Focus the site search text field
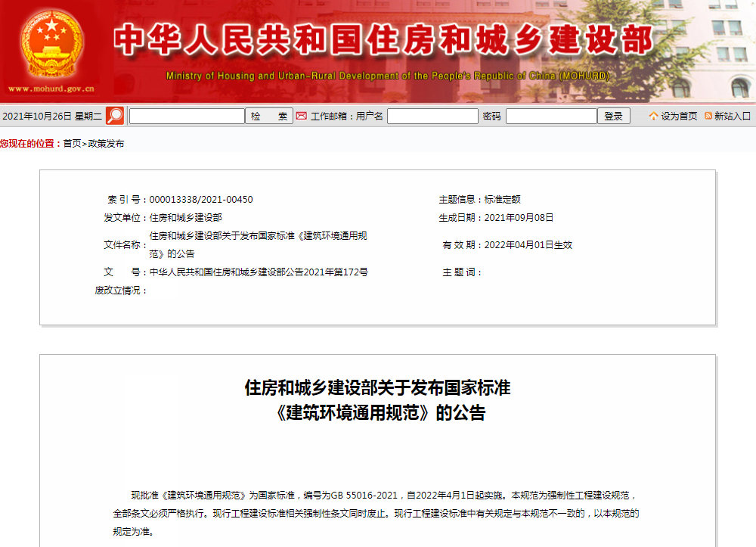The image size is (756, 547). tap(187, 116)
